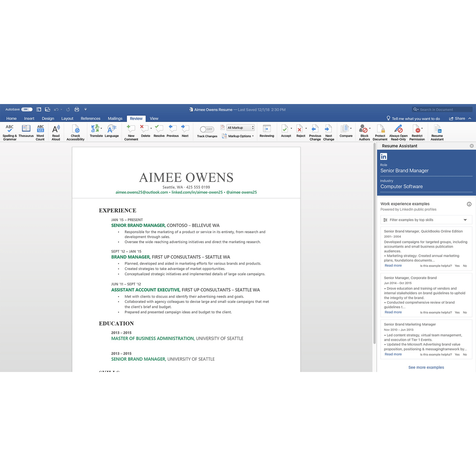Switch to the Mailings ribbon tab
Screen dimensions: 476x476
pos(115,118)
